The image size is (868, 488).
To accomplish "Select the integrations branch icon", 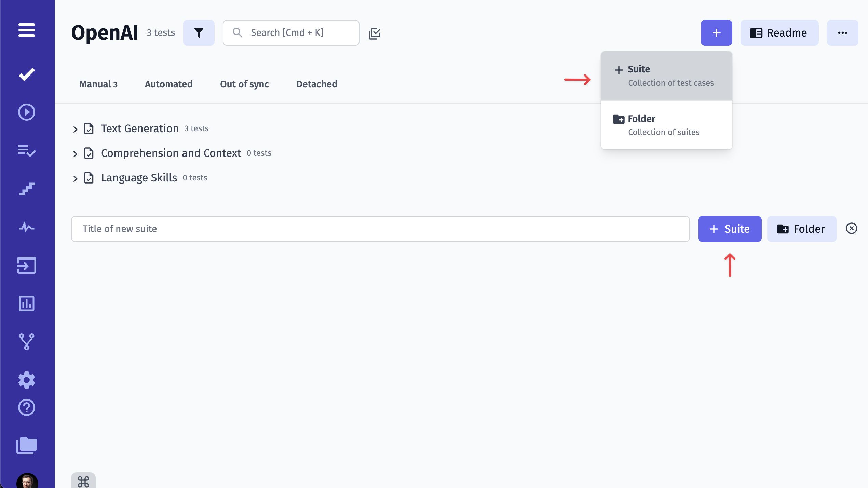I will 26,341.
